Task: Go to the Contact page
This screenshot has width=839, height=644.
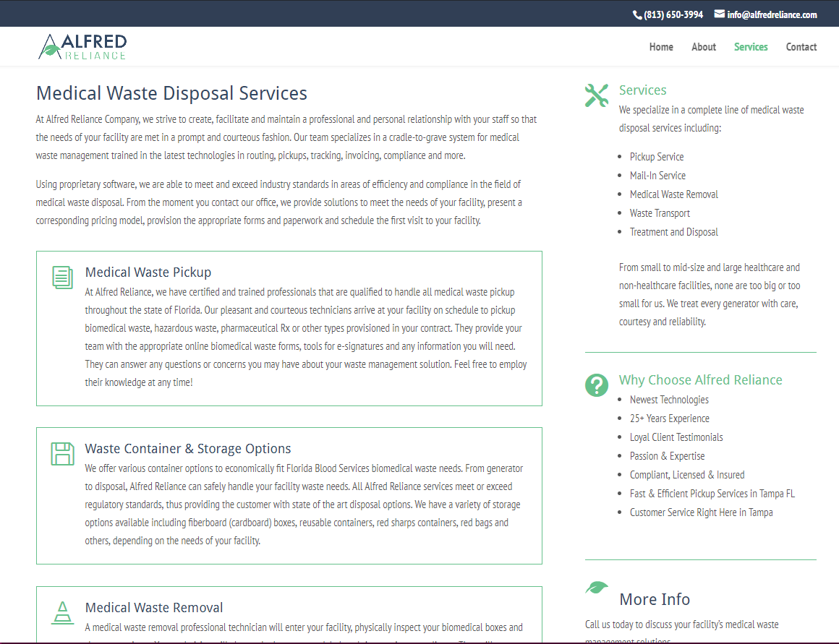Action: point(801,47)
